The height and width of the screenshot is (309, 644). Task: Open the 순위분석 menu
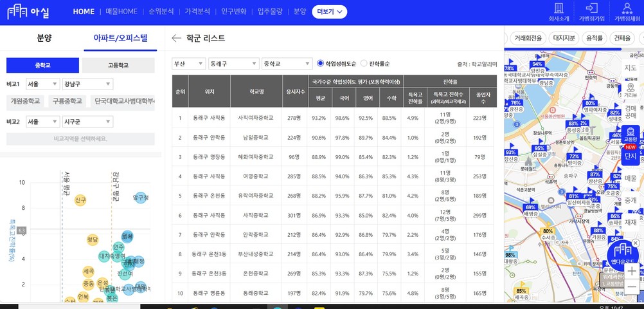tap(161, 12)
